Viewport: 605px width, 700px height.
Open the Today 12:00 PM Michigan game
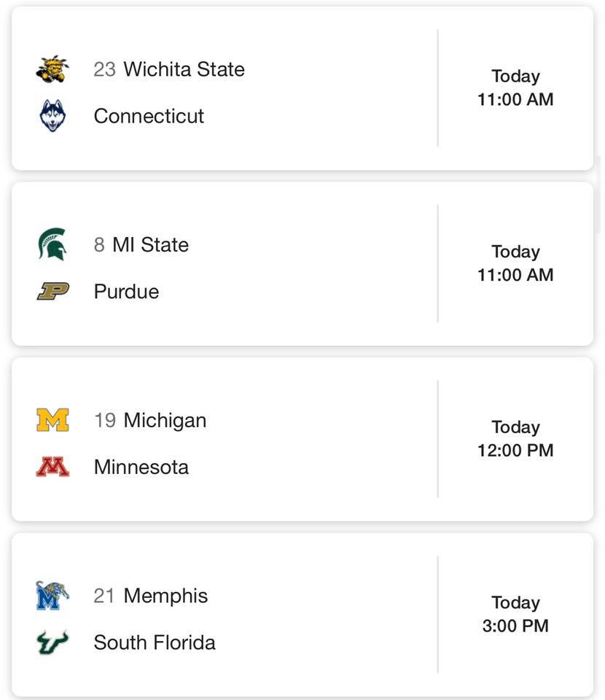point(515,438)
